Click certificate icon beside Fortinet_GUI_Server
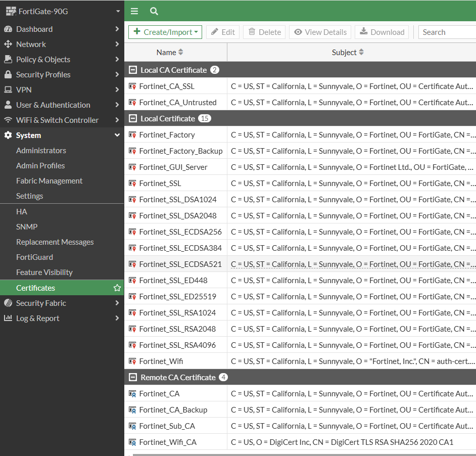 click(x=132, y=167)
